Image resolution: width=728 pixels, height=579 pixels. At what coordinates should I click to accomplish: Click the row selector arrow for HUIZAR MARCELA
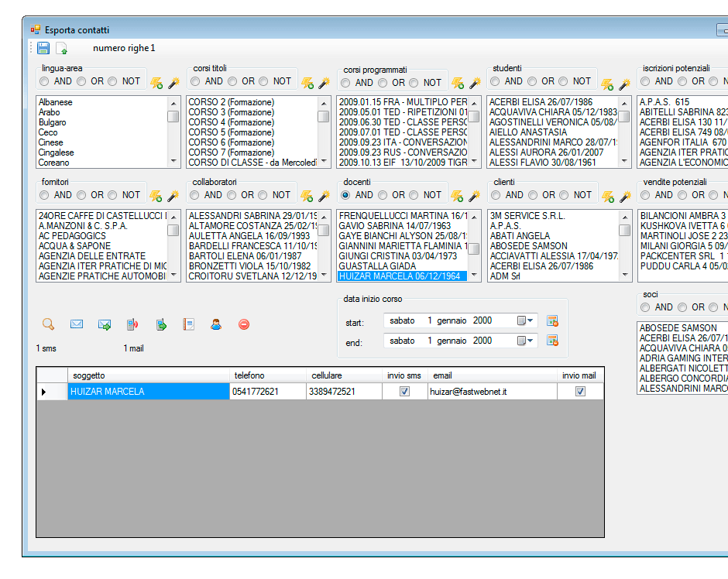pyautogui.click(x=52, y=392)
